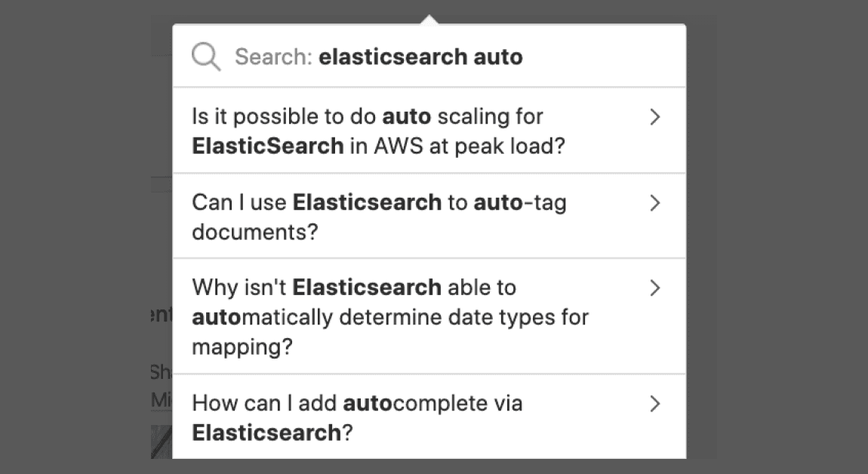Viewport: 868px width, 474px height.
Task: Click the arrow icon next to the autocomplete suggestion
Action: (x=655, y=404)
